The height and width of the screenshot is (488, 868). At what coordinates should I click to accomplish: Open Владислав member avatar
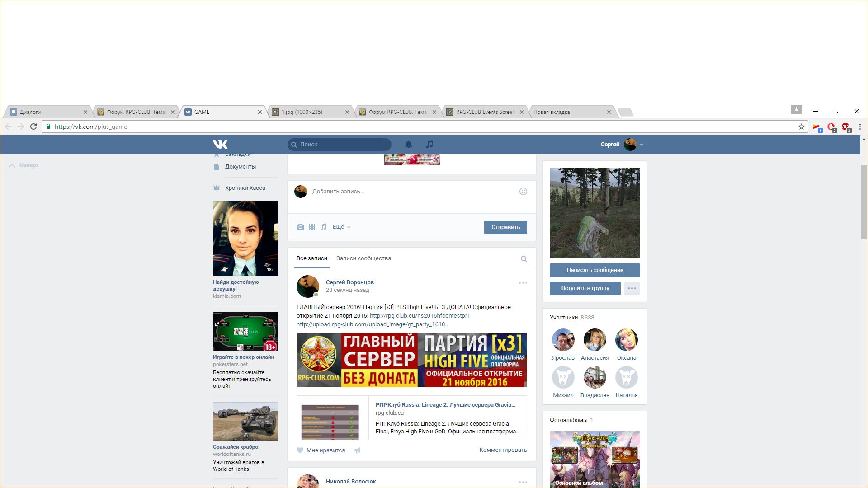594,377
